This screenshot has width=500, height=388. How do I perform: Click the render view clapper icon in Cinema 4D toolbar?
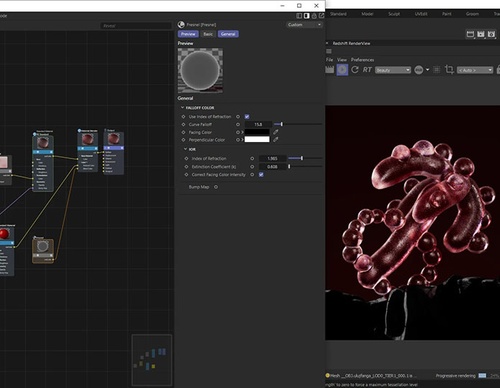pyautogui.click(x=470, y=34)
